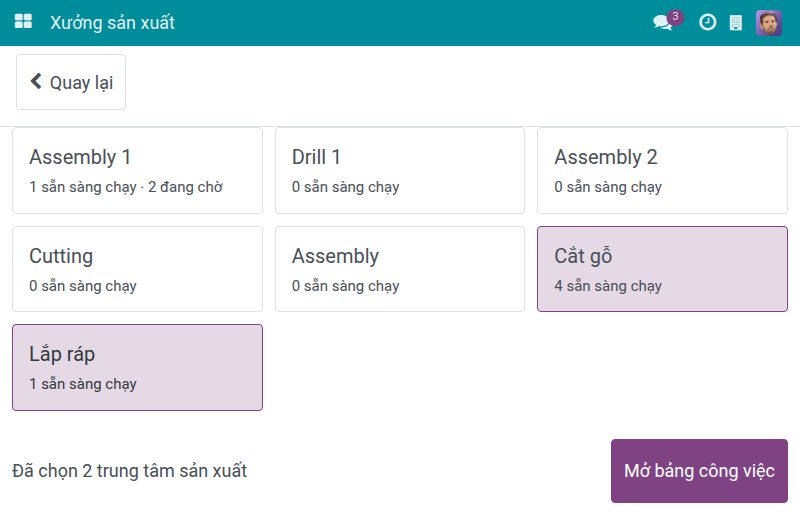800x531 pixels.
Task: Click the Xưởng sản xuất app title
Action: pos(112,22)
